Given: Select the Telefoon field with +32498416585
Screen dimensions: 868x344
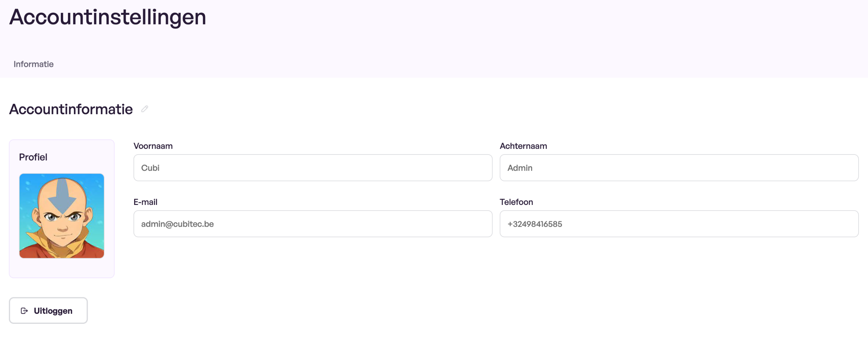Looking at the screenshot, I should pos(679,224).
